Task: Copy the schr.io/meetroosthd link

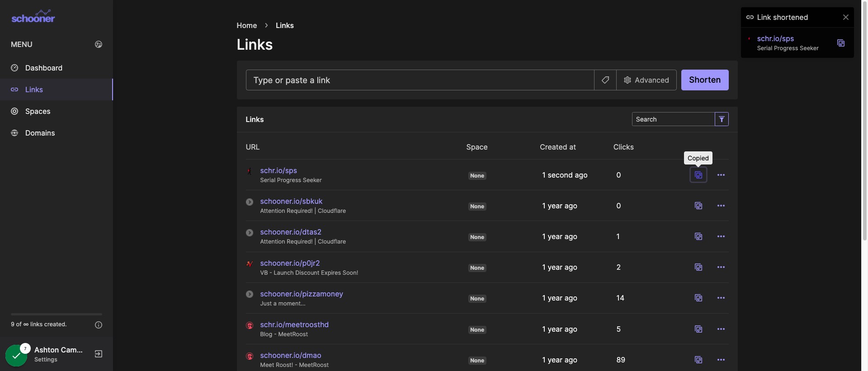Action: 698,329
